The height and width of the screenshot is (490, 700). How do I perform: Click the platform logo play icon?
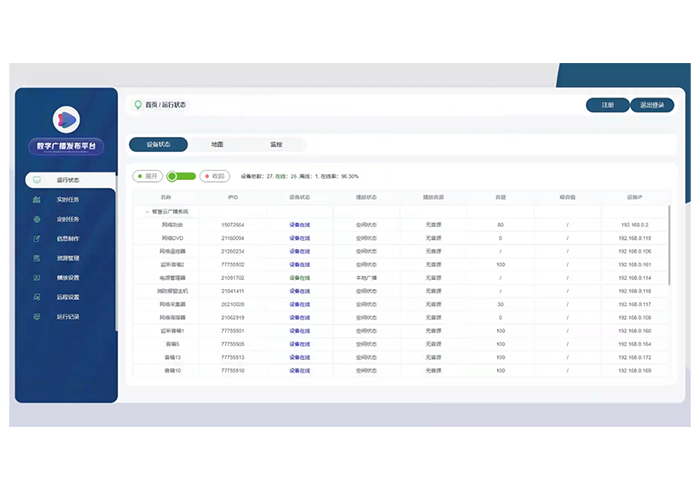tap(66, 119)
